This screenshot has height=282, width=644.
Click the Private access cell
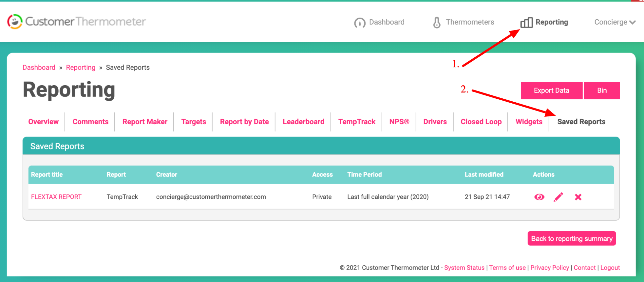[x=322, y=197]
